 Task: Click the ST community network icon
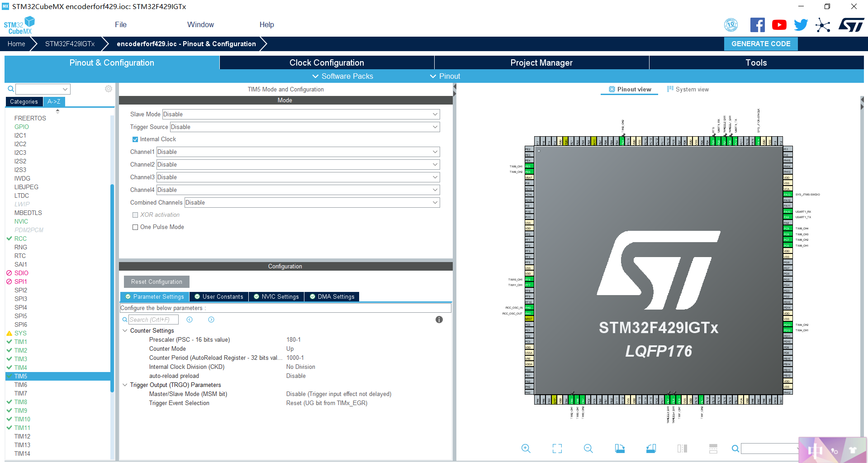(x=823, y=25)
